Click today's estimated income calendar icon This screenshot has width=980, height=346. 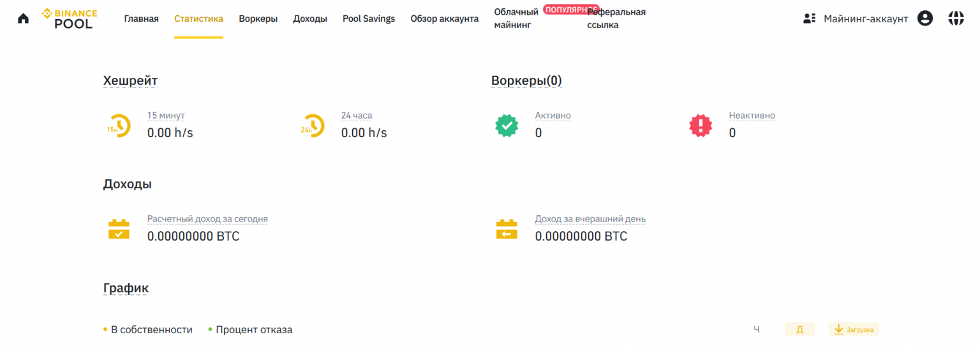119,229
